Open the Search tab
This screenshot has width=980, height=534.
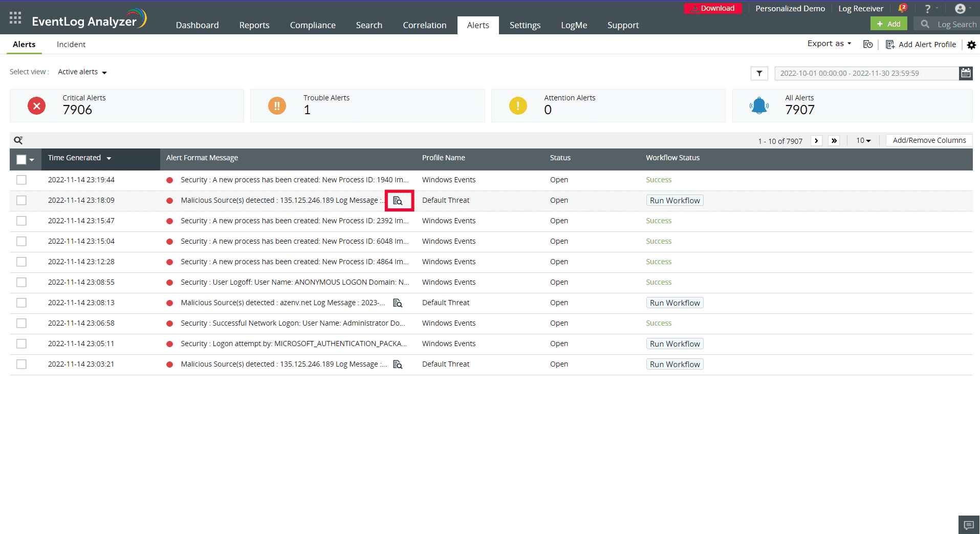(369, 25)
